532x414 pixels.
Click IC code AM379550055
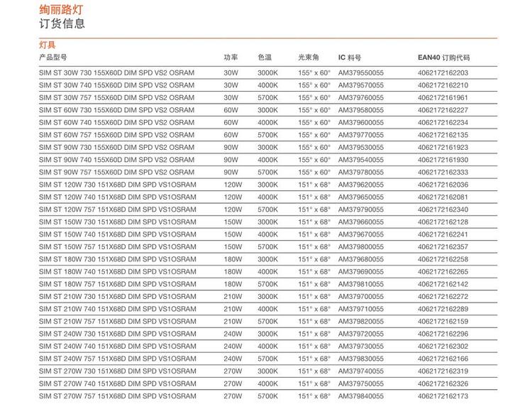click(360, 73)
